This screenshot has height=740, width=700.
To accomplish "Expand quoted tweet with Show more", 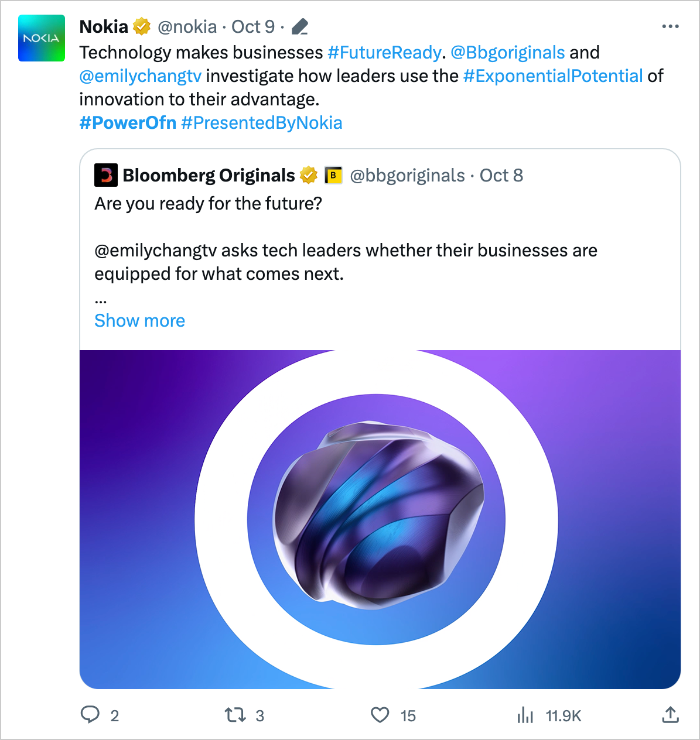I will (139, 321).
